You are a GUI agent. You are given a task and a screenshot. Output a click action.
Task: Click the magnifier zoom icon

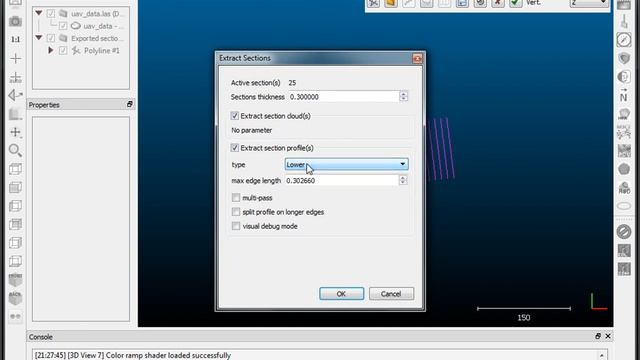(16, 151)
